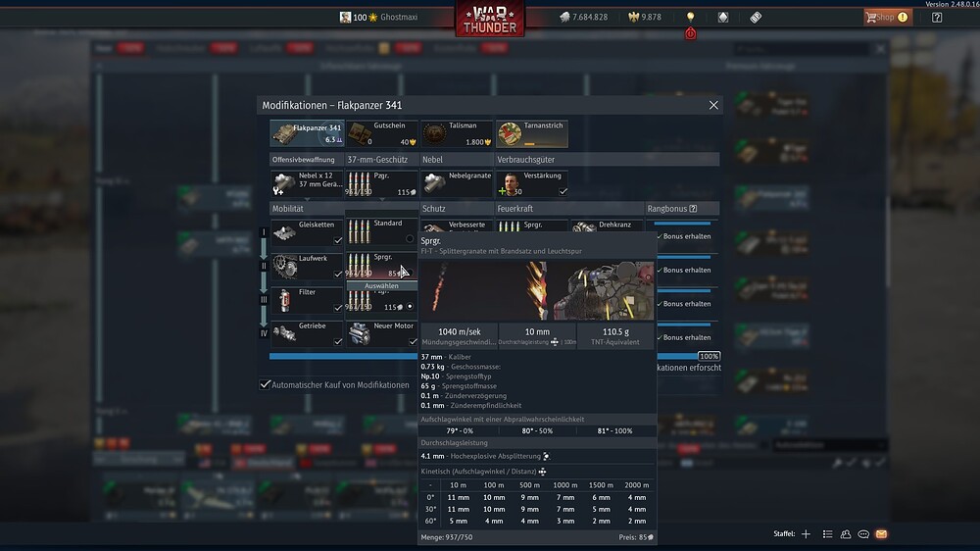This screenshot has width=980, height=551.
Task: Open the player avatar profile
Action: [x=345, y=17]
